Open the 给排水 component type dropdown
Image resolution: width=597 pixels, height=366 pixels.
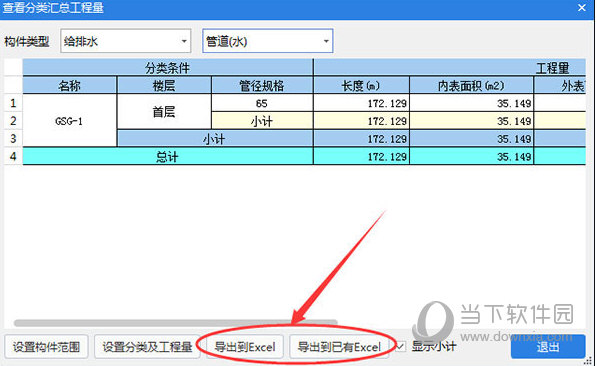coord(125,41)
